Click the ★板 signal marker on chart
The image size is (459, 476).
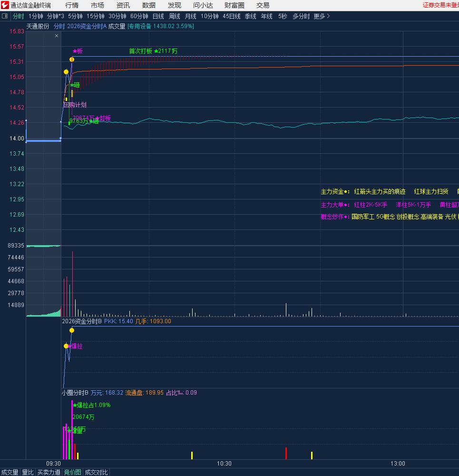[x=78, y=51]
